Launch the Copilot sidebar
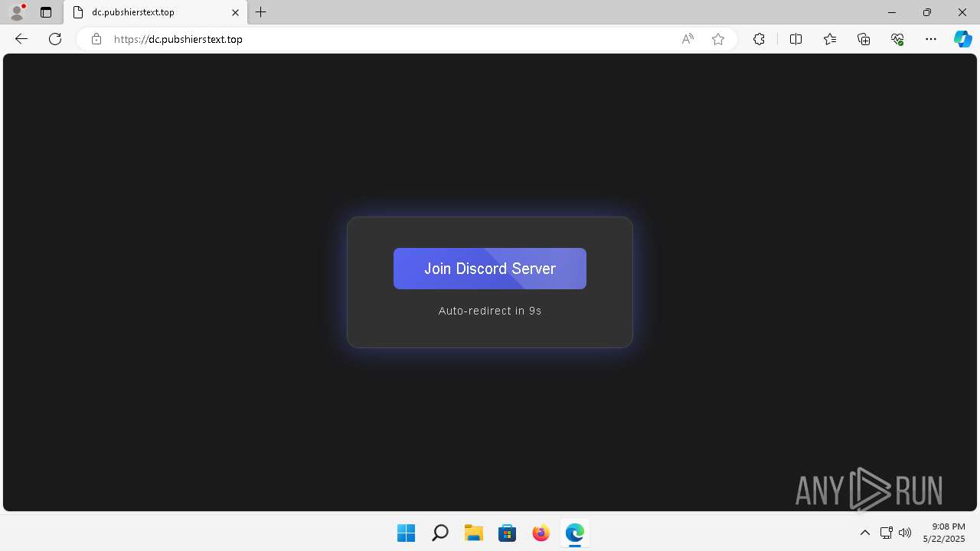Viewport: 980px width, 551px height. (x=962, y=39)
